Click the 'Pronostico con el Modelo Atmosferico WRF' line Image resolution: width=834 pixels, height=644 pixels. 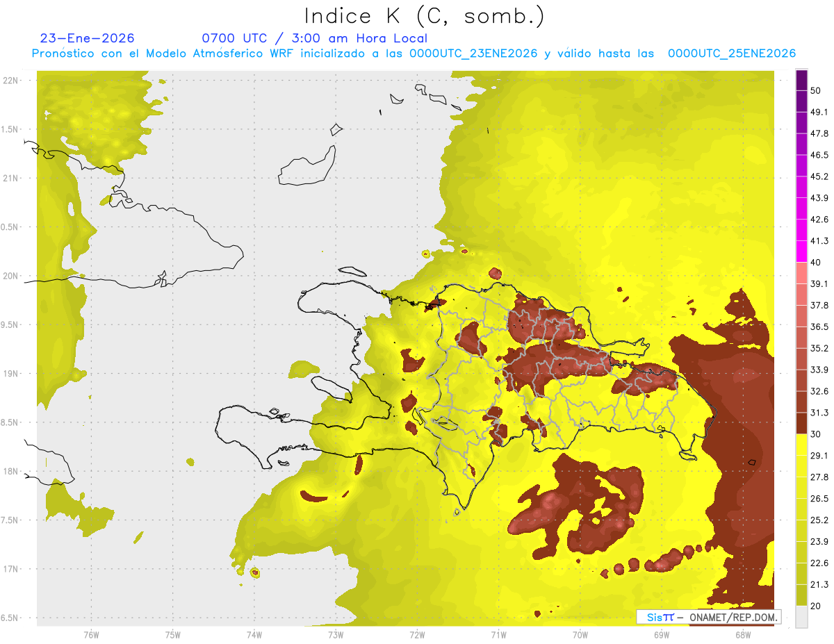coord(414,53)
